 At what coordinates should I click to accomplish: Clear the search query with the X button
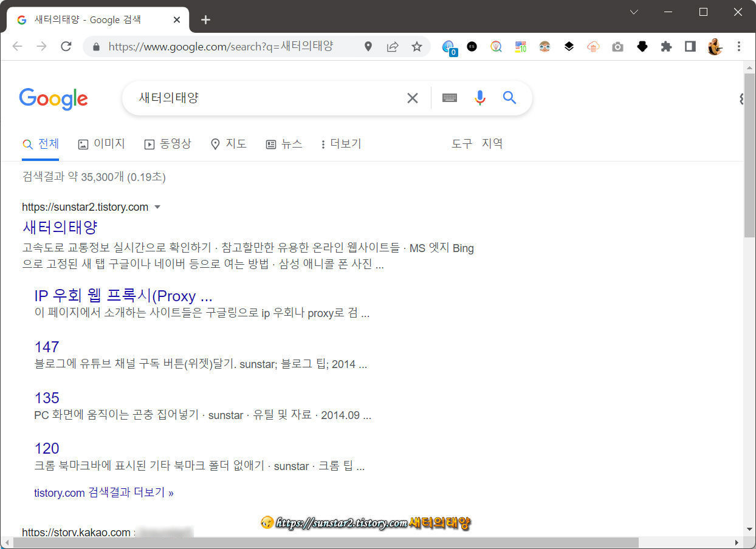(413, 98)
